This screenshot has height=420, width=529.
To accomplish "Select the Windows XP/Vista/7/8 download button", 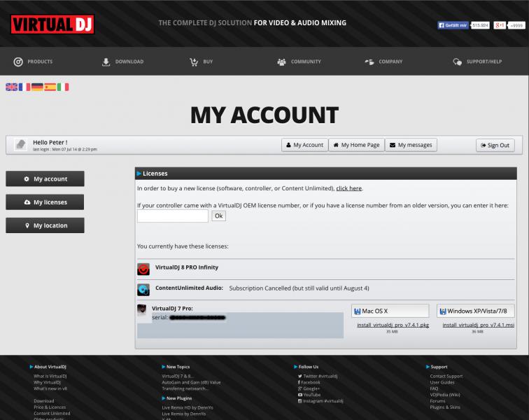I will click(476, 311).
